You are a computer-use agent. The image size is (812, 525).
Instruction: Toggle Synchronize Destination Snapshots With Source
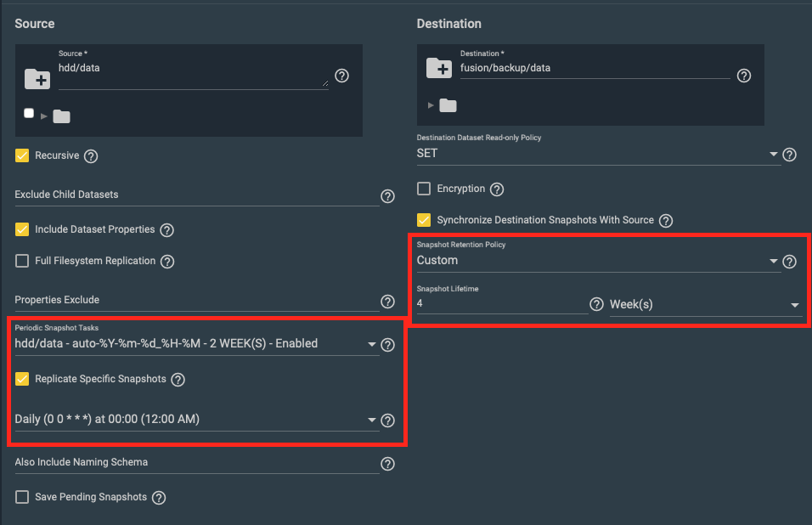pyautogui.click(x=424, y=219)
